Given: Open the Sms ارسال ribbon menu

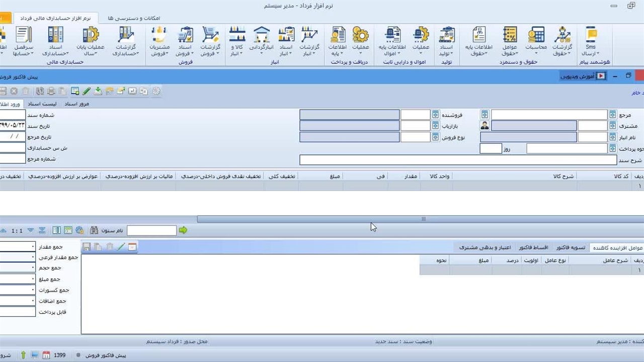Looking at the screenshot, I should (591, 41).
